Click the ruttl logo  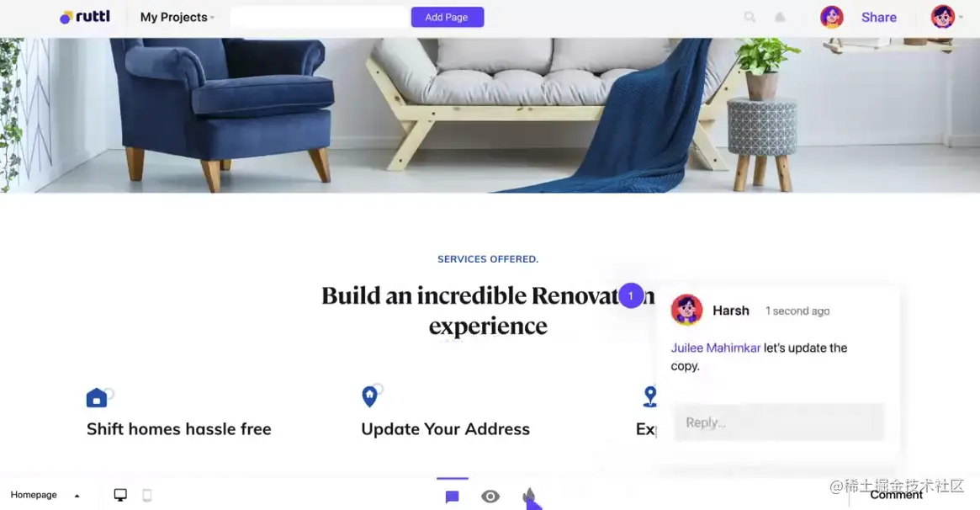(85, 17)
